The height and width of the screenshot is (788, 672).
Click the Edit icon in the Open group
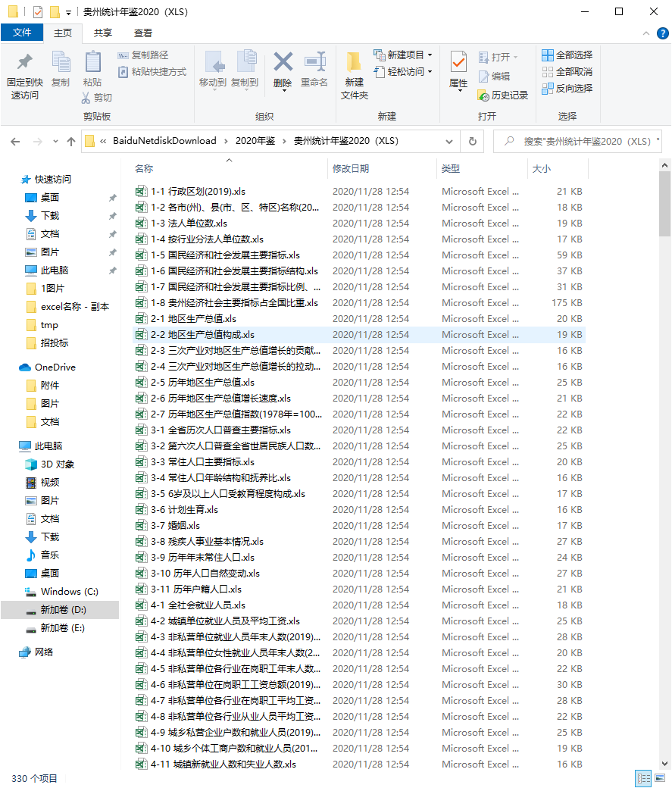click(x=483, y=77)
